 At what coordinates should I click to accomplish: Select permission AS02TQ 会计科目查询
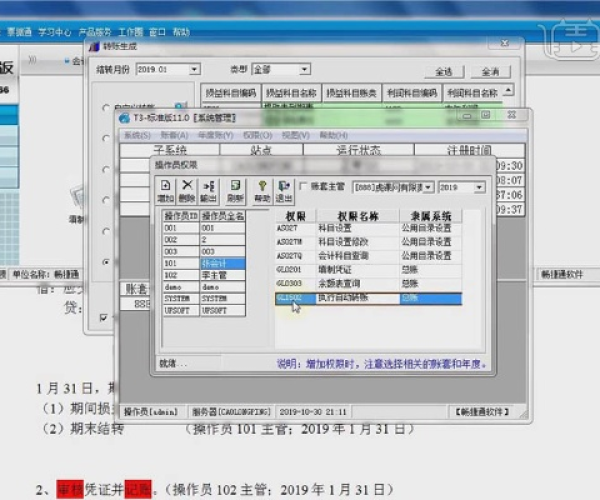pos(368,256)
